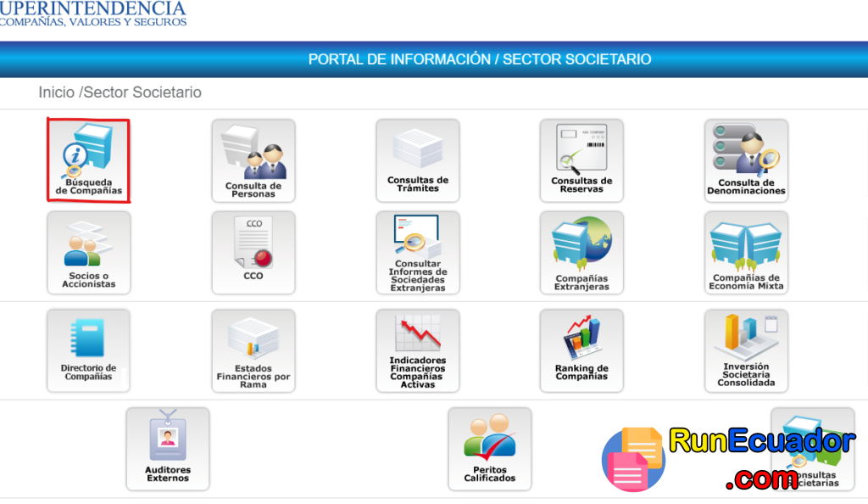Access the Directorio de Compañías
The width and height of the screenshot is (868, 504).
pos(88,350)
